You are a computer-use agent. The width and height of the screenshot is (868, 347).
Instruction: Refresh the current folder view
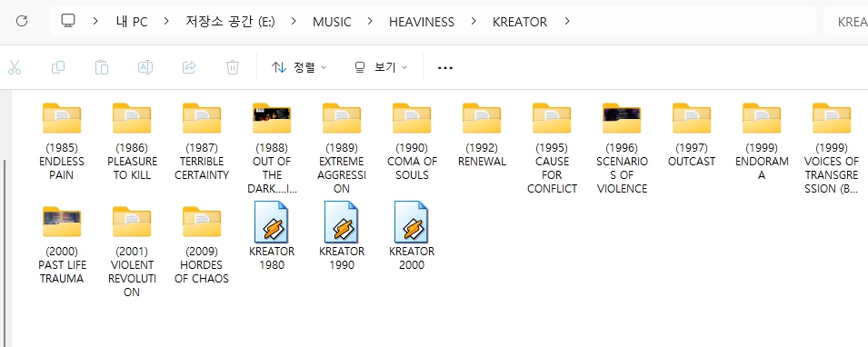point(22,22)
